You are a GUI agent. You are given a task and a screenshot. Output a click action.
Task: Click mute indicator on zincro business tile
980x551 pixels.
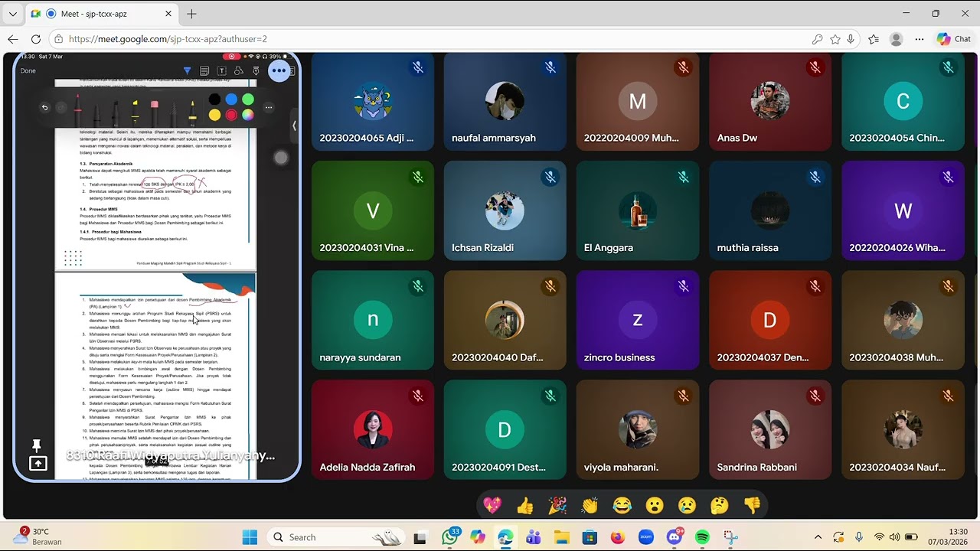[683, 286]
